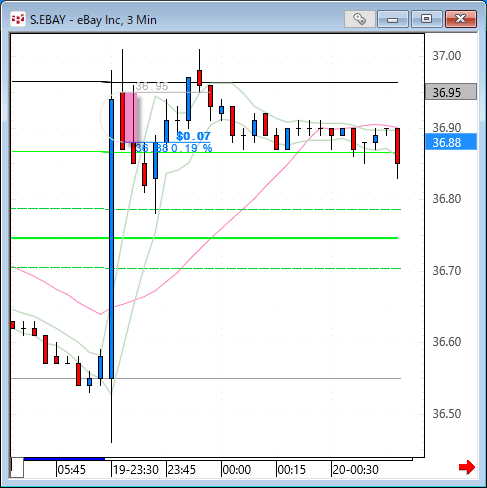Click the 23:45 time axis label

click(x=181, y=470)
